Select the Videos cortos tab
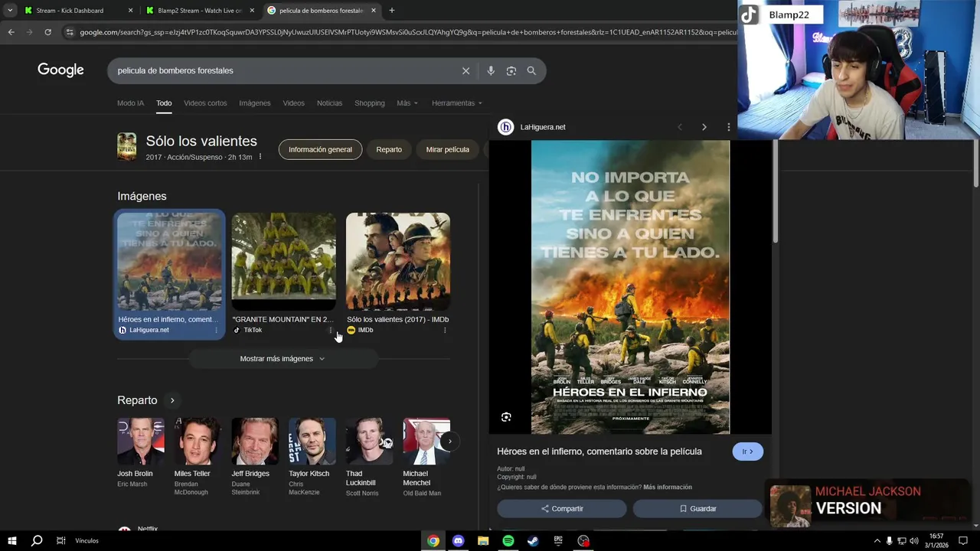The width and height of the screenshot is (980, 551). (205, 103)
